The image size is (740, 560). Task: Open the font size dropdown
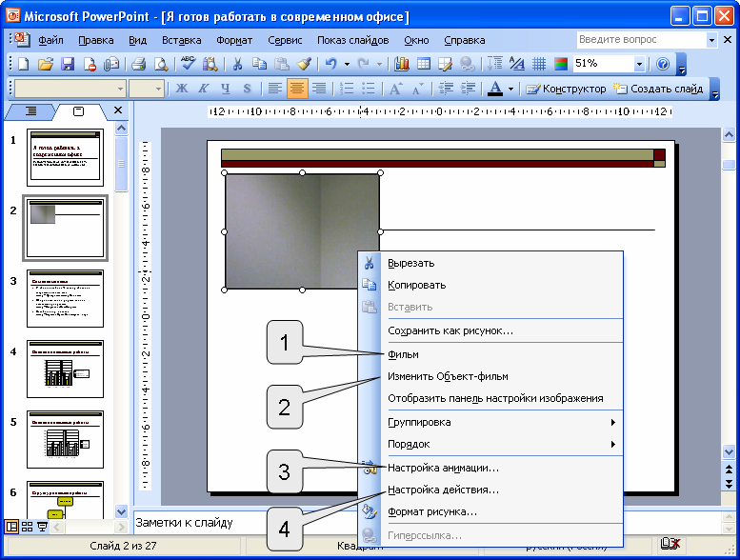click(x=158, y=89)
